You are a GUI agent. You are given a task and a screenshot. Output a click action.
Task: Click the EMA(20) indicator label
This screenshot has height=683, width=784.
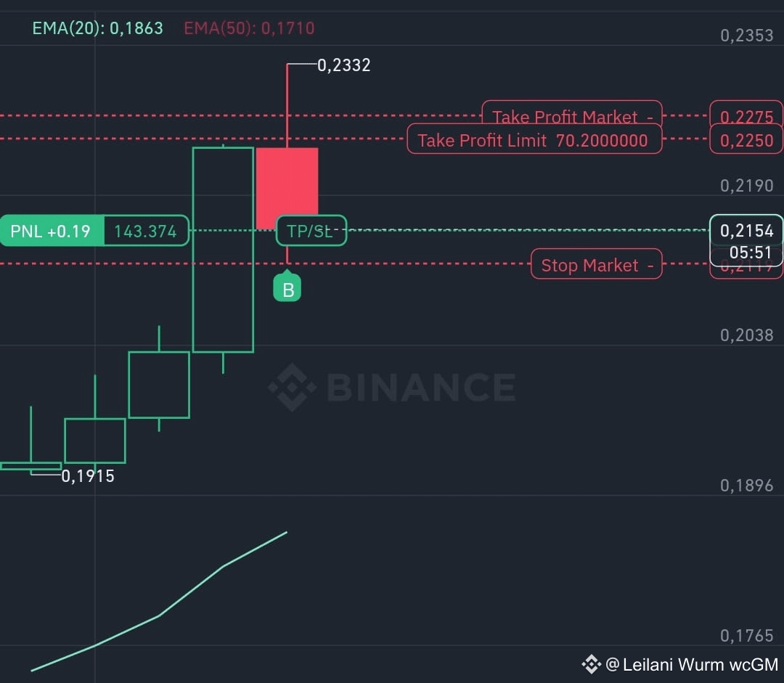coord(97,28)
